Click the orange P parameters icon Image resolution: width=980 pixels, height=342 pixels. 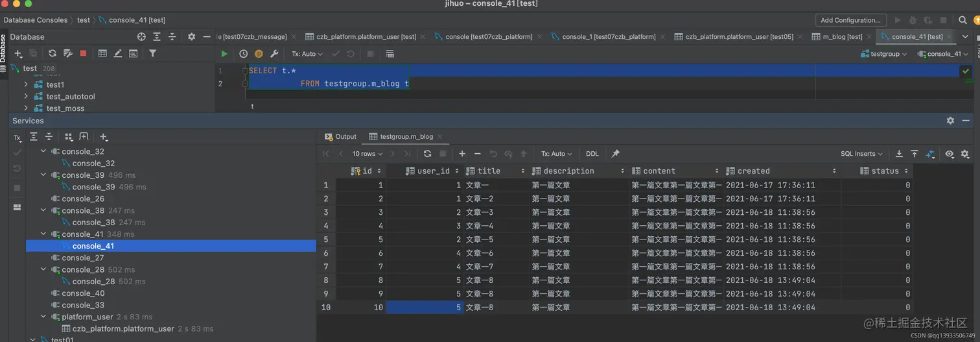259,54
